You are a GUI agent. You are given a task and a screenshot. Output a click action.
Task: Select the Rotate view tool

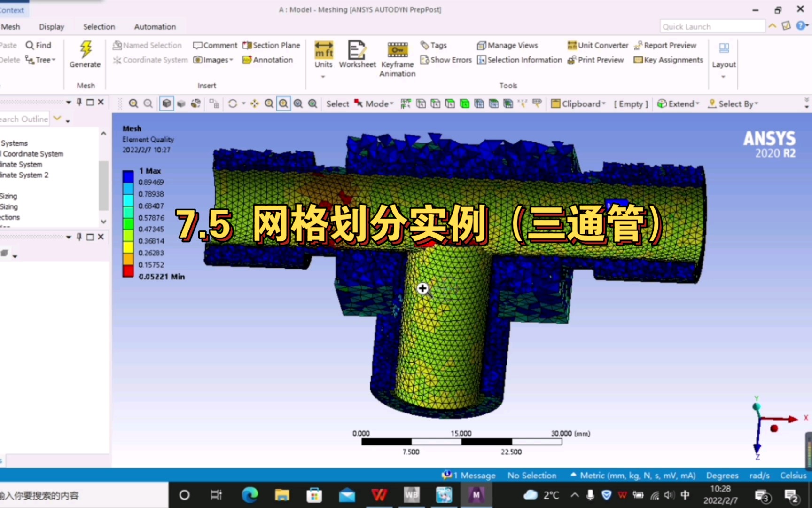pyautogui.click(x=234, y=103)
